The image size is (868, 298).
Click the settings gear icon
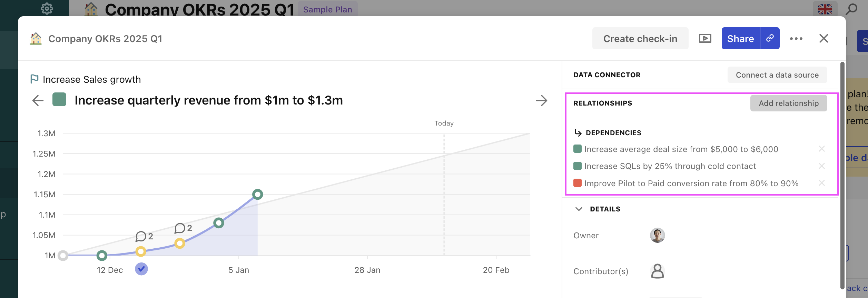[47, 8]
